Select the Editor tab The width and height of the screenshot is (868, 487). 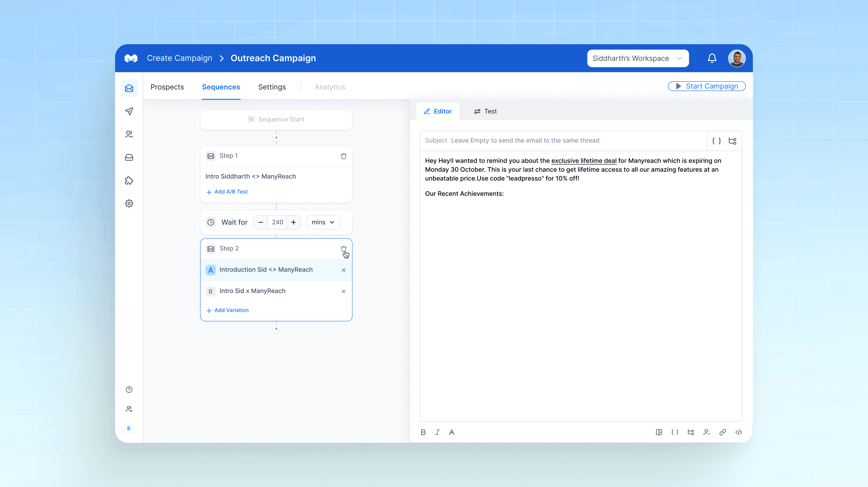[438, 111]
